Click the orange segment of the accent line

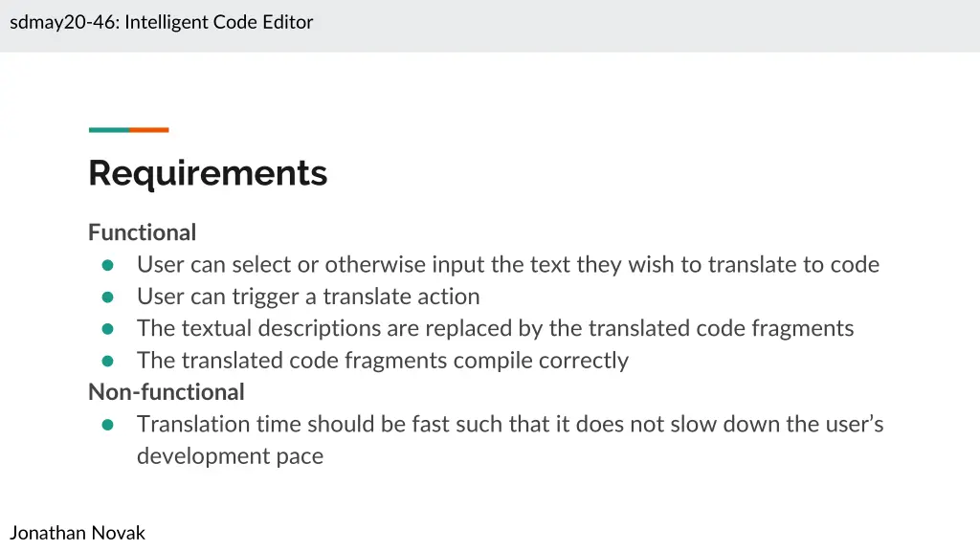click(x=149, y=130)
